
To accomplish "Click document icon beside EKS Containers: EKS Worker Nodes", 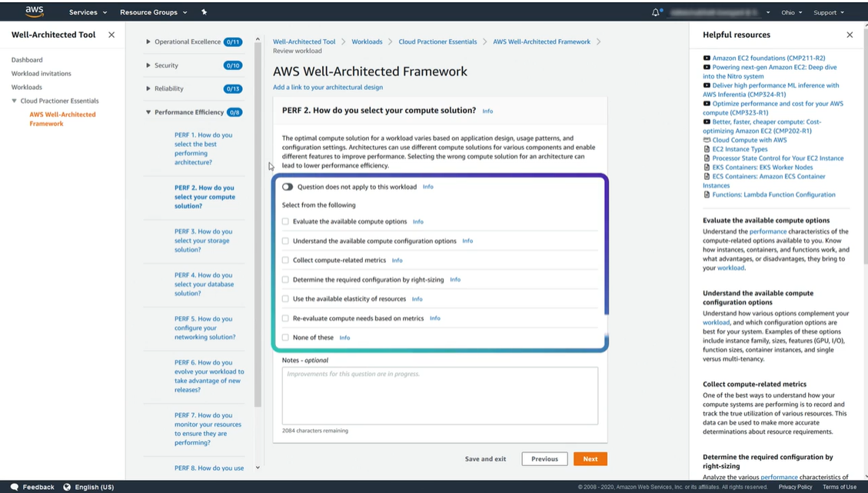I will [707, 168].
